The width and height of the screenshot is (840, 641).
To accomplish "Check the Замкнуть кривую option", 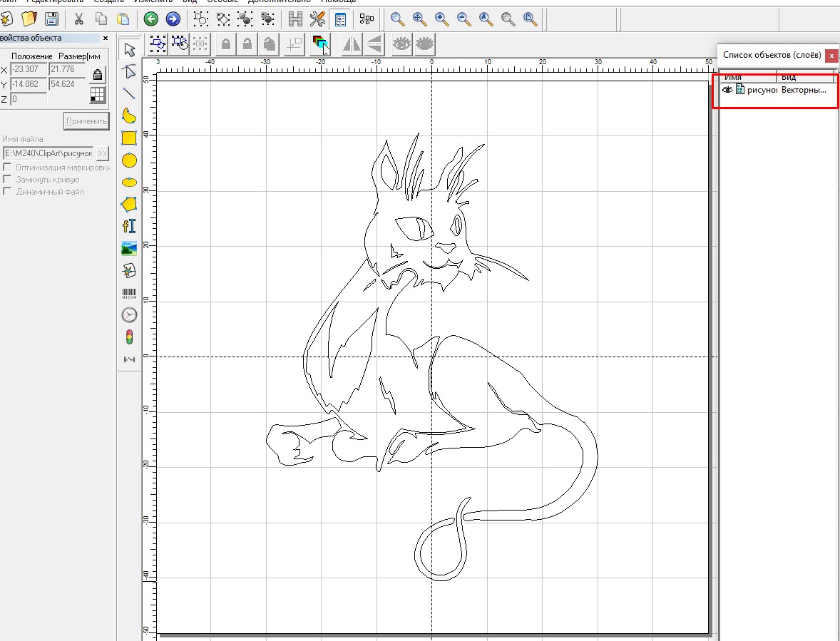I will [8, 180].
